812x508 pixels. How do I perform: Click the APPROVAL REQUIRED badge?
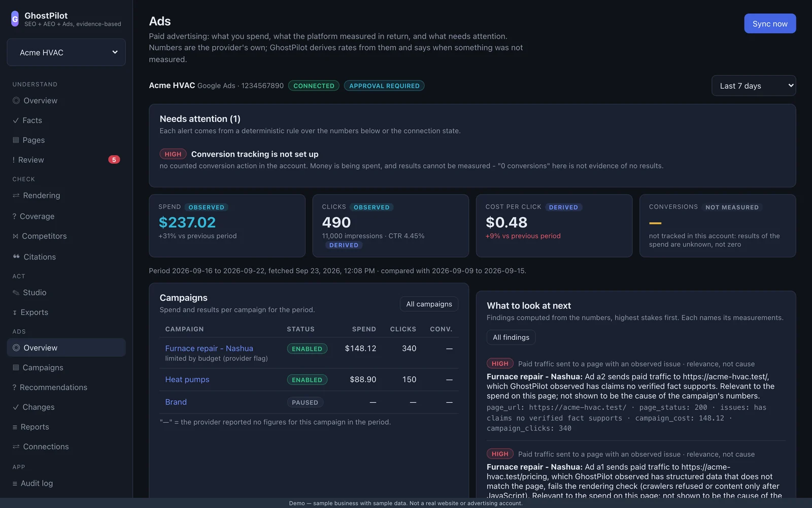pyautogui.click(x=384, y=86)
